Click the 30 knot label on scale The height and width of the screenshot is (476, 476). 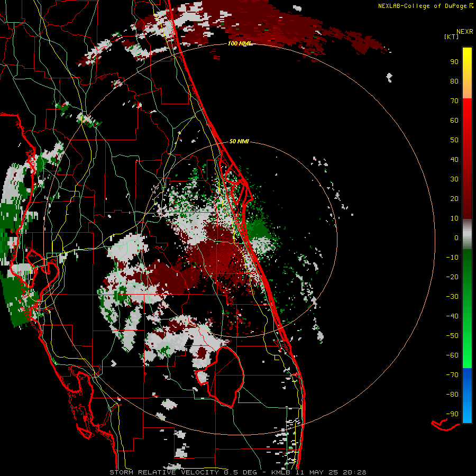(454, 179)
